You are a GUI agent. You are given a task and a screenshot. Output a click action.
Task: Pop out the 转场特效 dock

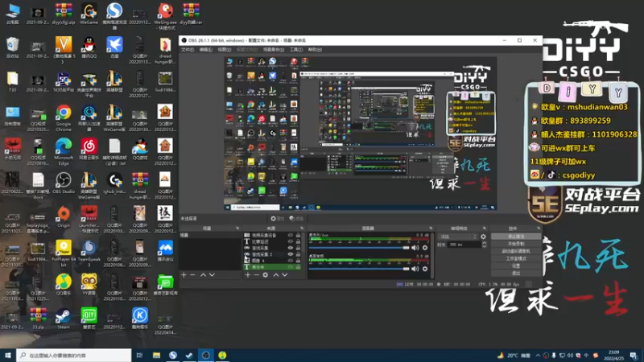(485, 228)
